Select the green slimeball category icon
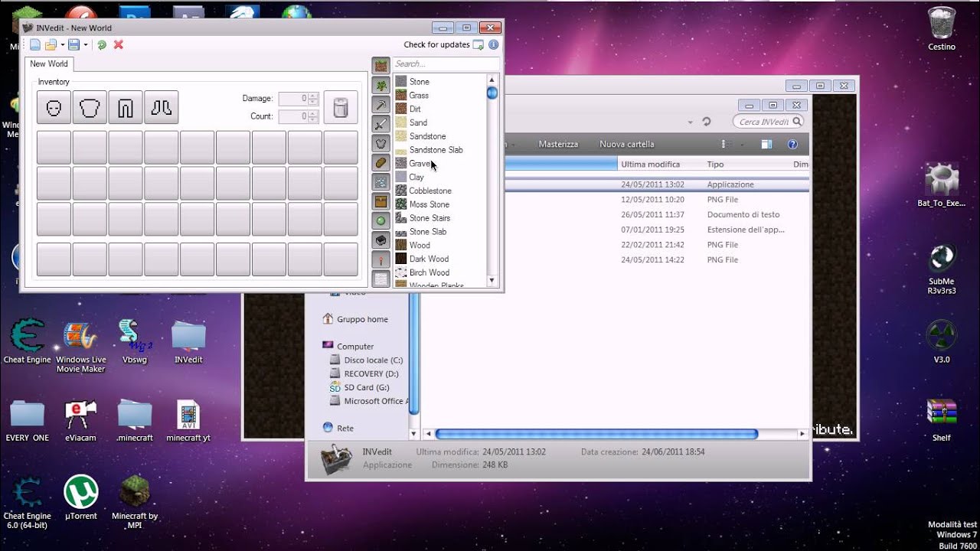Image resolution: width=980 pixels, height=551 pixels. click(x=381, y=221)
